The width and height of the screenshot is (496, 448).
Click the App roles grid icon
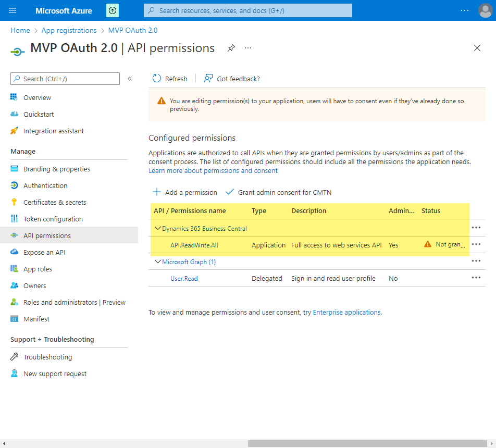coord(14,269)
